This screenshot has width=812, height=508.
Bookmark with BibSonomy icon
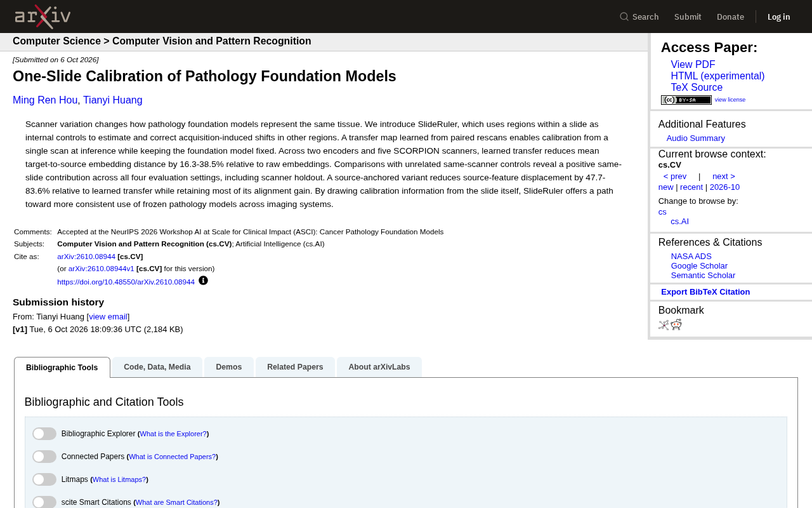point(664,325)
